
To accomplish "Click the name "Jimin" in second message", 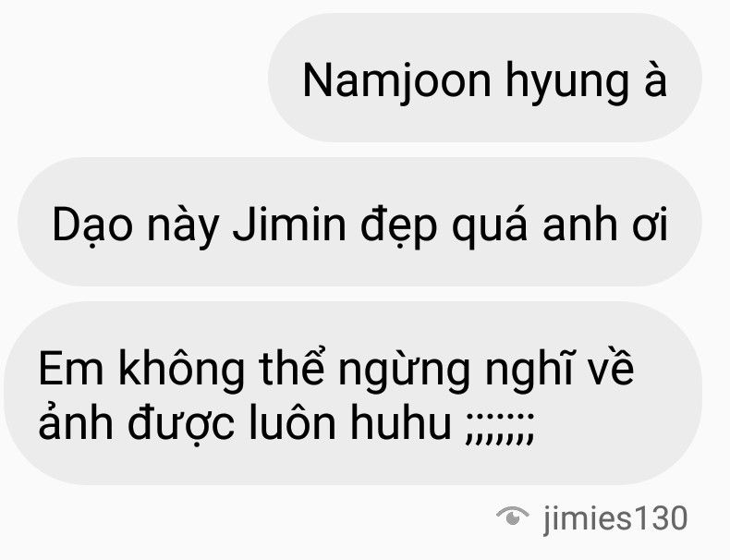I will pos(289,225).
